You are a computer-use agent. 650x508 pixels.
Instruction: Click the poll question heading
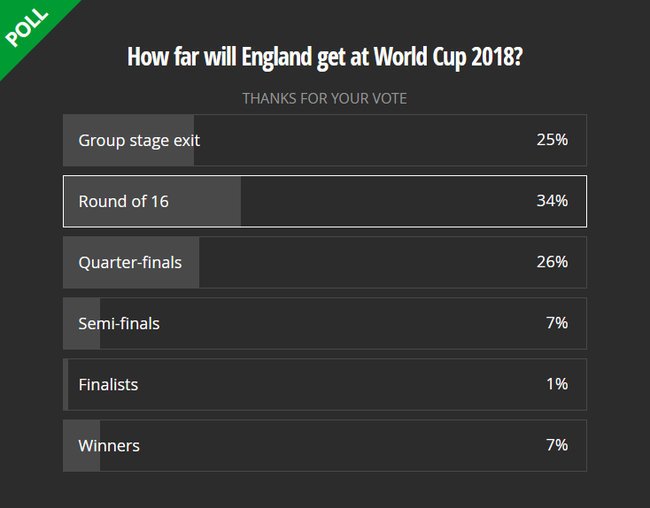pos(325,57)
